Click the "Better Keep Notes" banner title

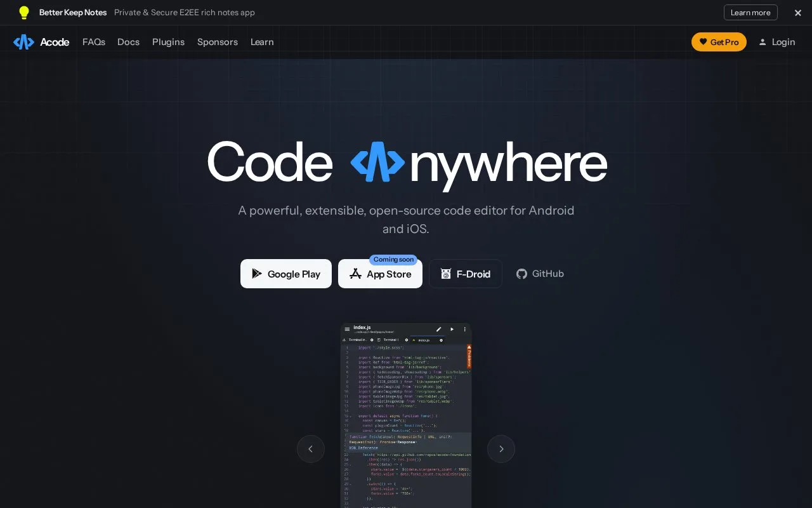[73, 13]
